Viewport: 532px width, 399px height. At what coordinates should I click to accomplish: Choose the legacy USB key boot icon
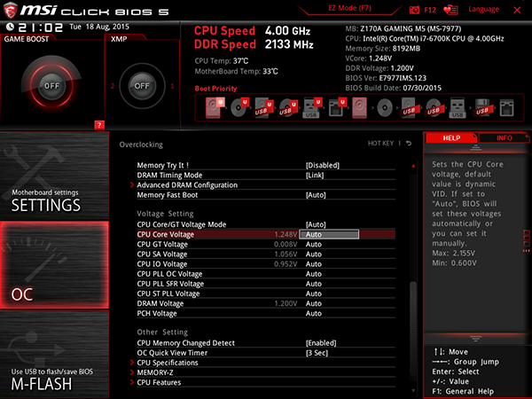point(458,108)
